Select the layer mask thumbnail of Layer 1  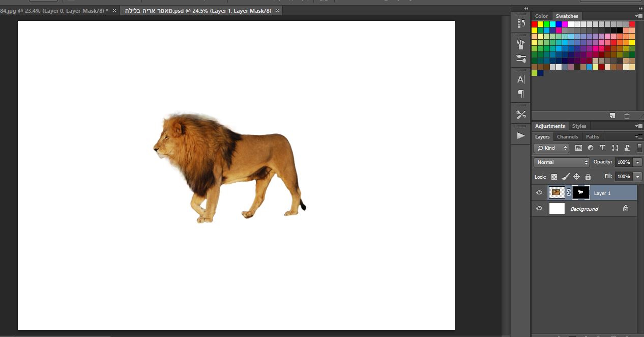[581, 192]
